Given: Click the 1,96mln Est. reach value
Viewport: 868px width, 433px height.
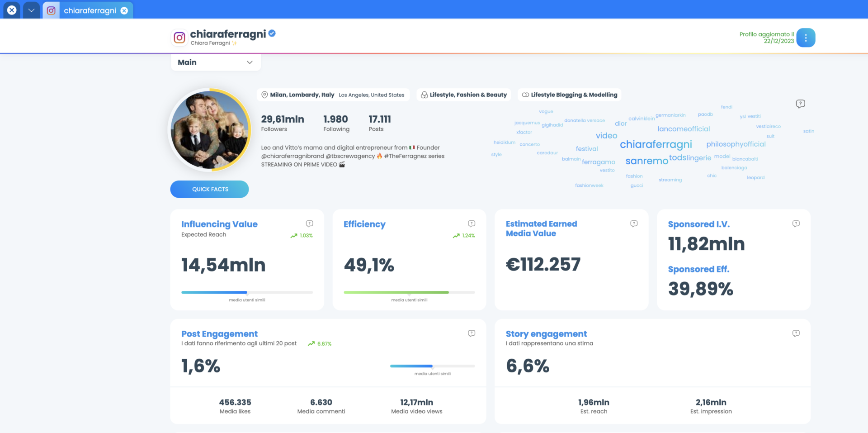Looking at the screenshot, I should pyautogui.click(x=594, y=402).
